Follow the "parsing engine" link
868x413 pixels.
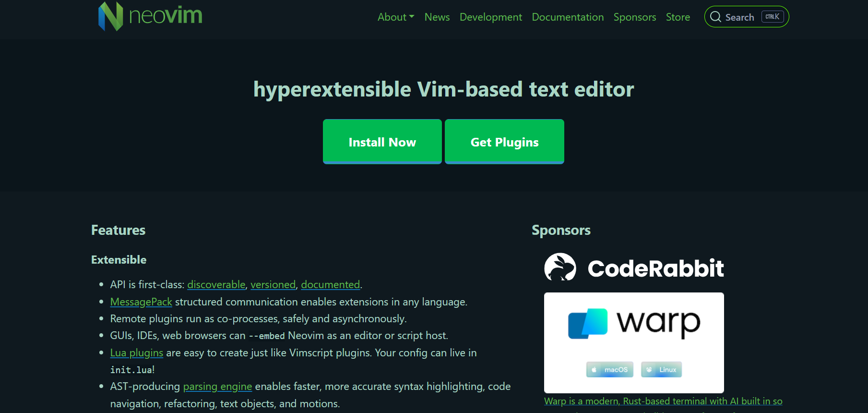217,387
